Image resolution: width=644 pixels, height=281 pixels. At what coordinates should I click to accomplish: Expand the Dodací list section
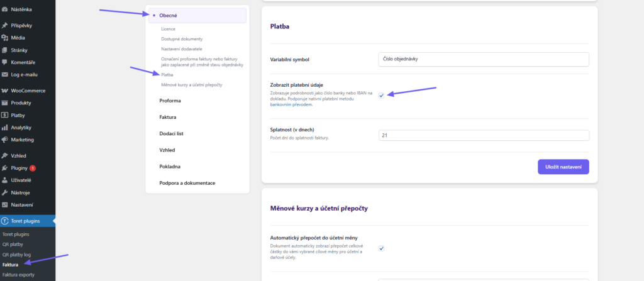click(171, 133)
